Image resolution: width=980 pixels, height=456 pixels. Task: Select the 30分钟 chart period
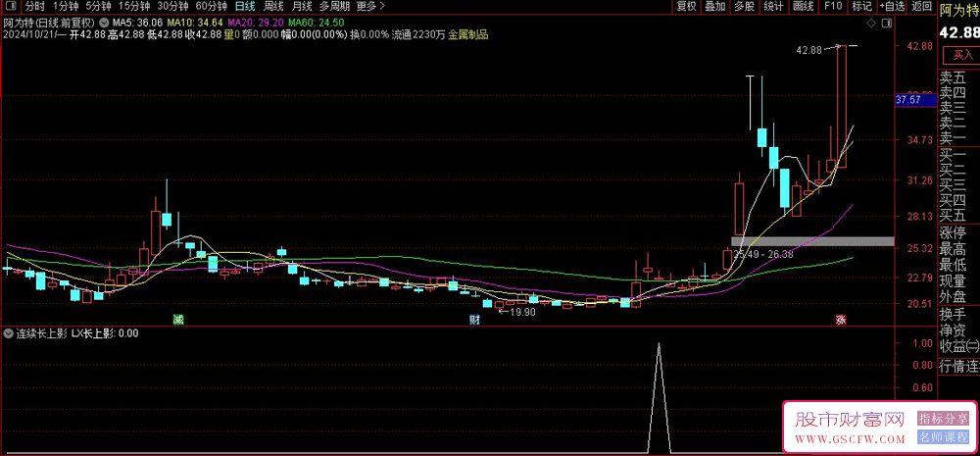[172, 6]
